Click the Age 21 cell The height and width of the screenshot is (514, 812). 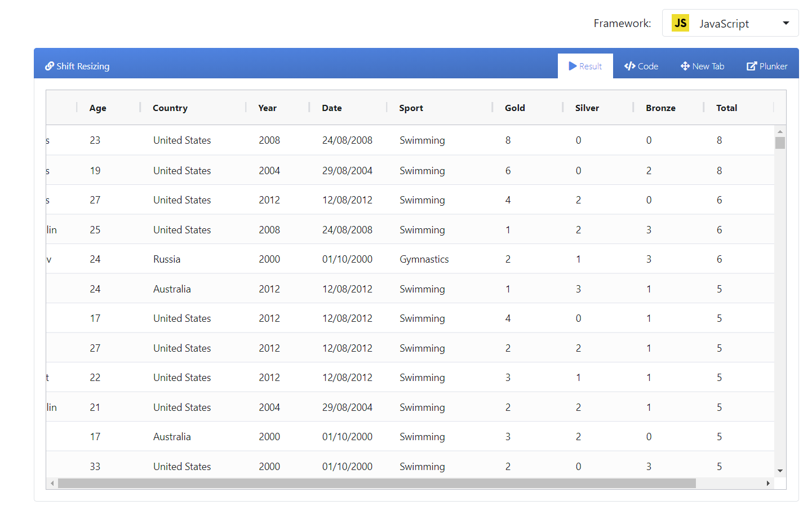[x=95, y=407]
